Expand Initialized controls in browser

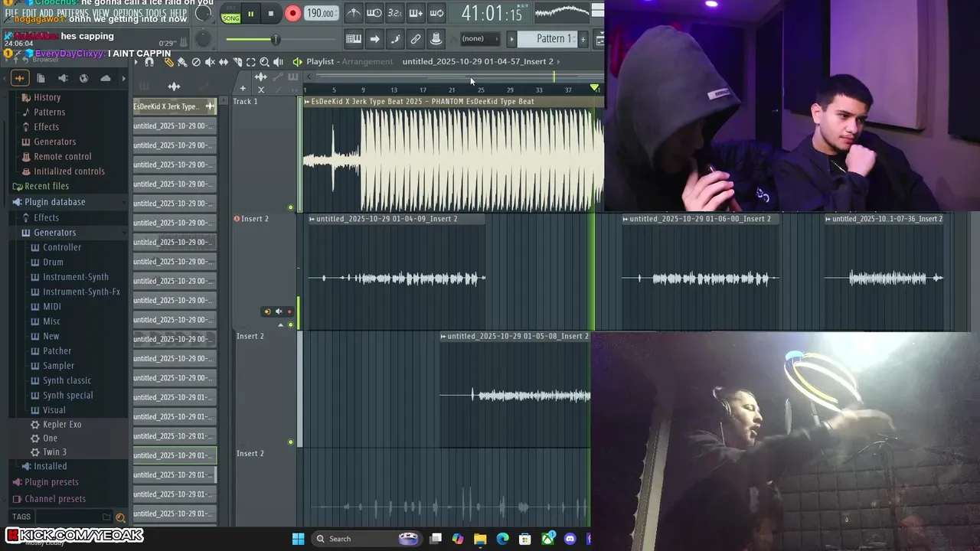click(x=69, y=171)
